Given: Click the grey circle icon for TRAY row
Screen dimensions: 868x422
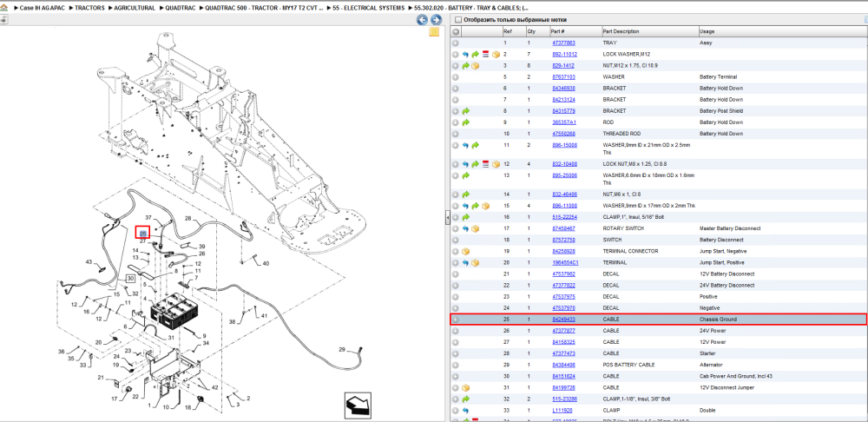Looking at the screenshot, I should click(x=456, y=43).
